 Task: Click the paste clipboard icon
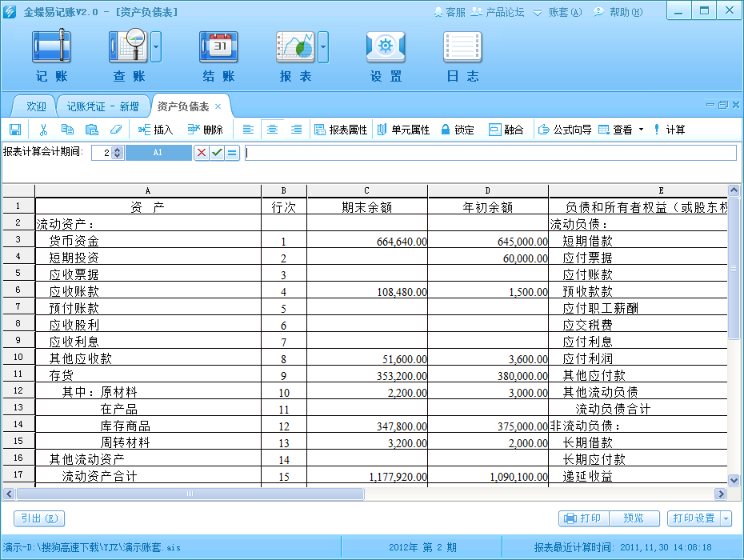point(91,130)
